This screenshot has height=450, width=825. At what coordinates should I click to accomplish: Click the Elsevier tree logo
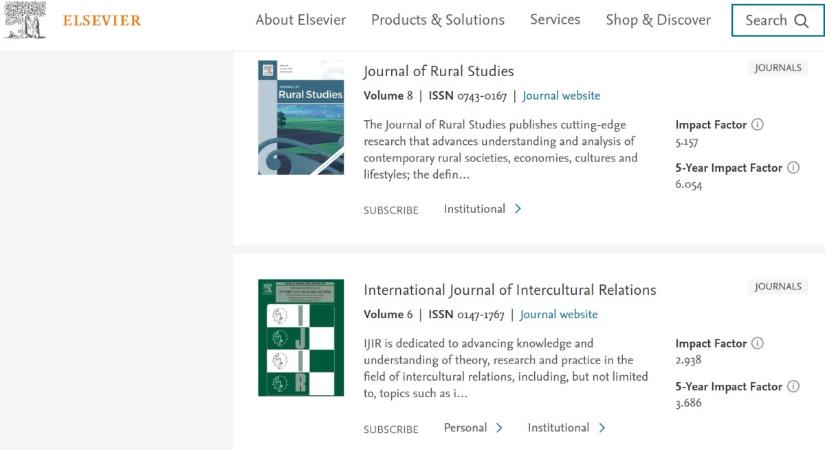[25, 20]
